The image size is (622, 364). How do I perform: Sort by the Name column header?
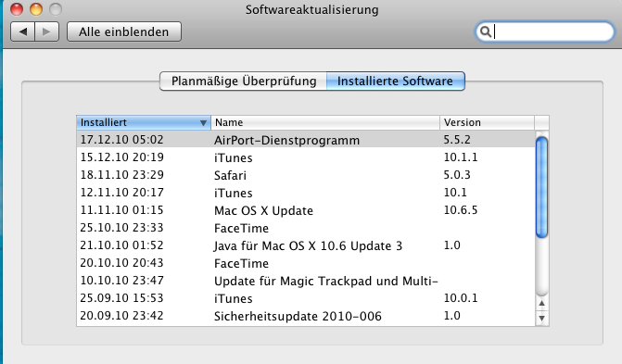click(x=325, y=122)
